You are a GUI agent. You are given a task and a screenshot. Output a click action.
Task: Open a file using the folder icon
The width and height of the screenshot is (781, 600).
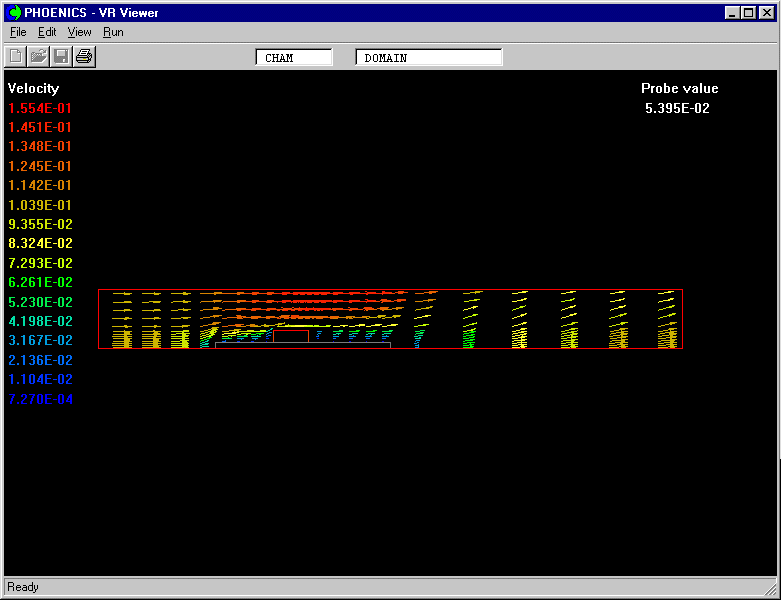coord(38,57)
